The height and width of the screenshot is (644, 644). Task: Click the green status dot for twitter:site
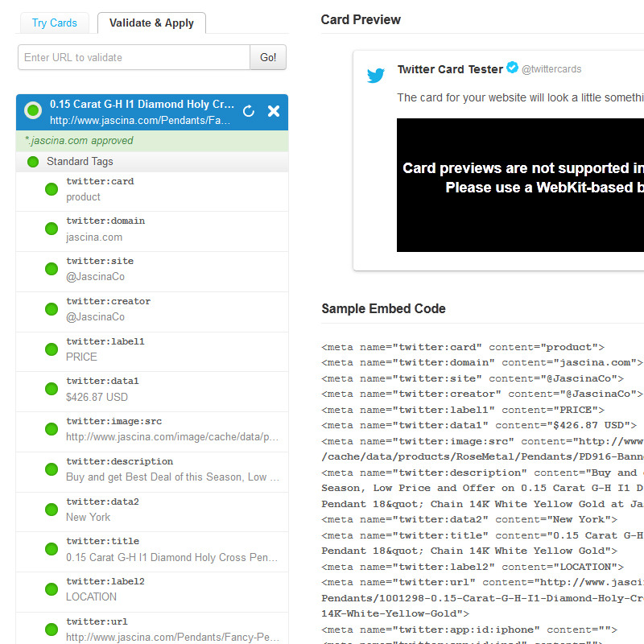(52, 269)
